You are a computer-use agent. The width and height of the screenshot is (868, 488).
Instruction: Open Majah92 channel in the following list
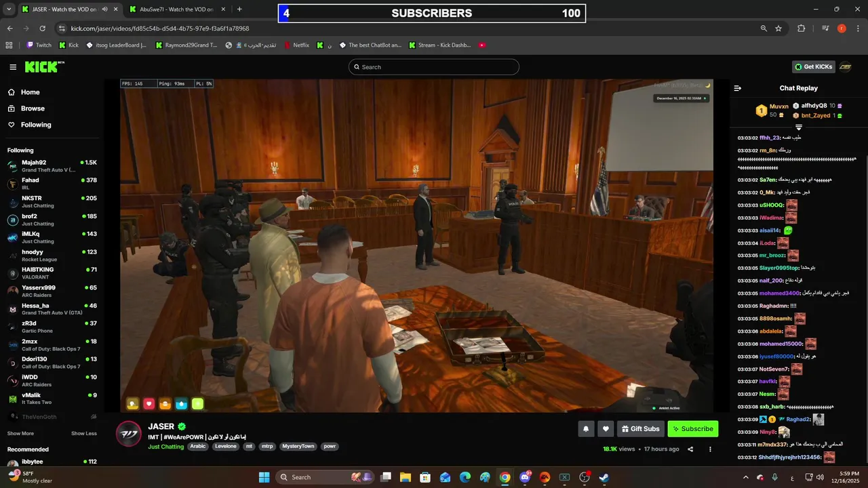pos(52,166)
